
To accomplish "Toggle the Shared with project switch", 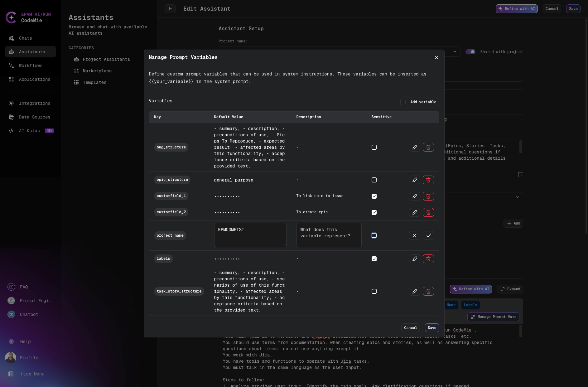I will pyautogui.click(x=470, y=52).
